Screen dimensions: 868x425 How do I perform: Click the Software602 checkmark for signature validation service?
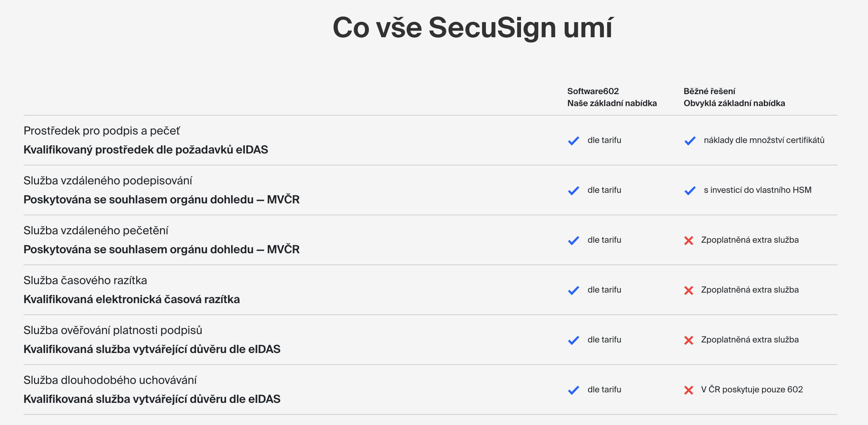click(574, 340)
